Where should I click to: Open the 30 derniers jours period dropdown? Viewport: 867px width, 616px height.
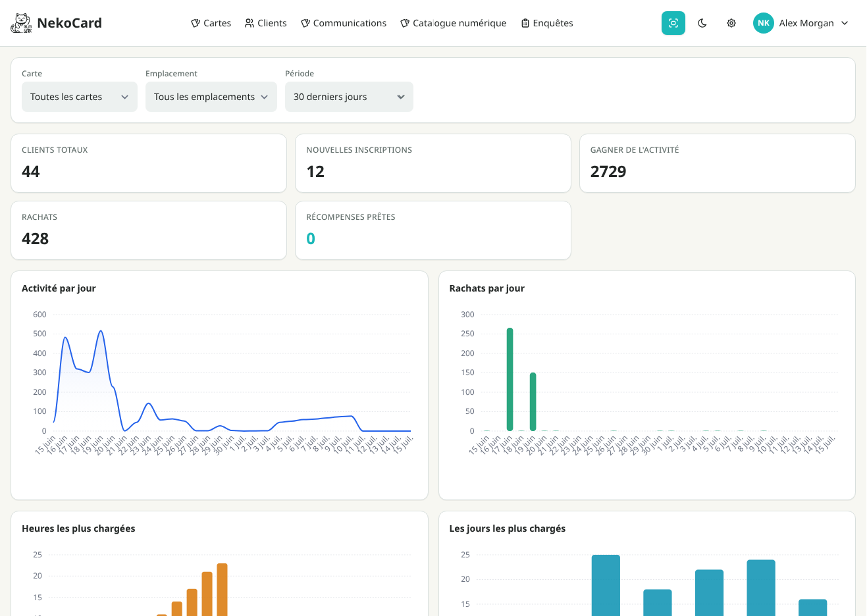coord(349,97)
